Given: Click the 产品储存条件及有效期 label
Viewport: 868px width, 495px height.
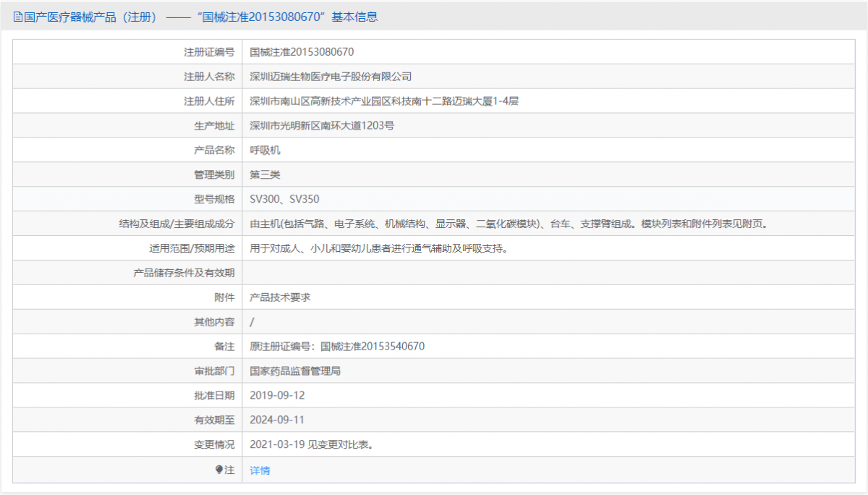Looking at the screenshot, I should (x=184, y=274).
